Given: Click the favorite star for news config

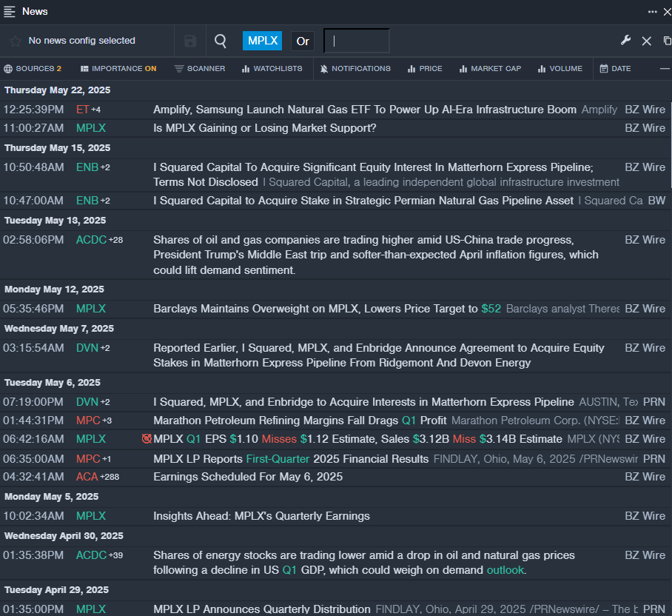Looking at the screenshot, I should coord(15,41).
